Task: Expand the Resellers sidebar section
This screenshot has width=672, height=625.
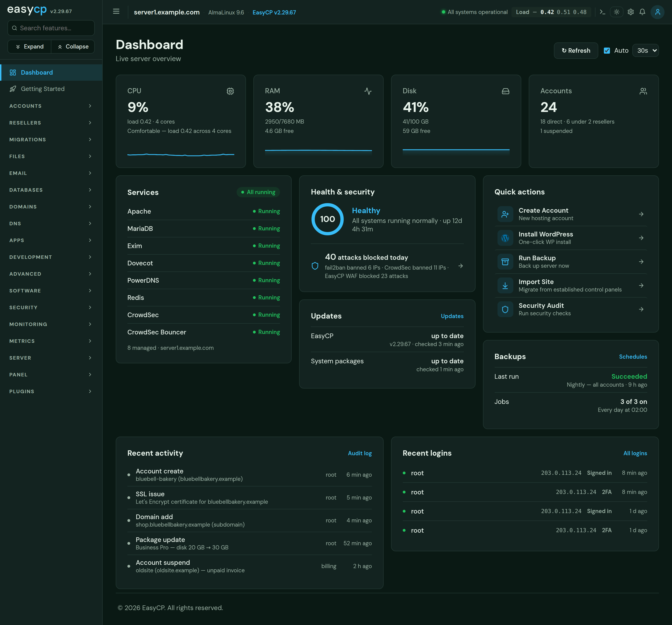Action: (51, 123)
